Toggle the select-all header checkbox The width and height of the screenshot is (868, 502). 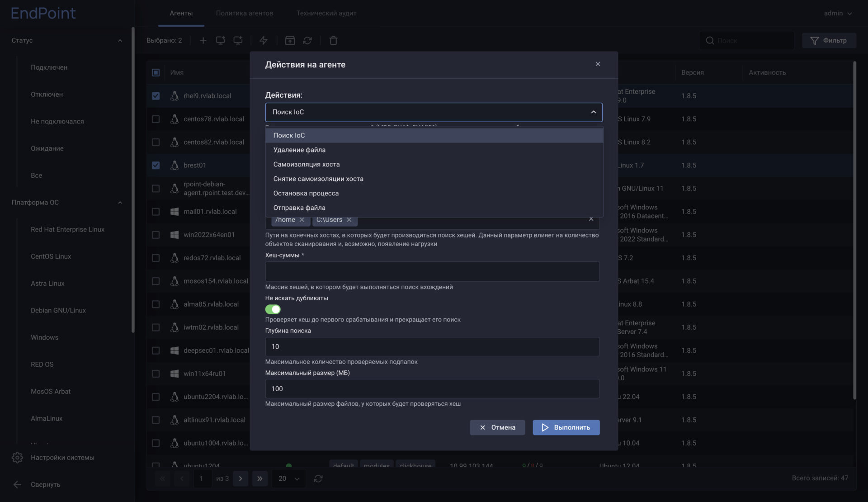pyautogui.click(x=156, y=72)
